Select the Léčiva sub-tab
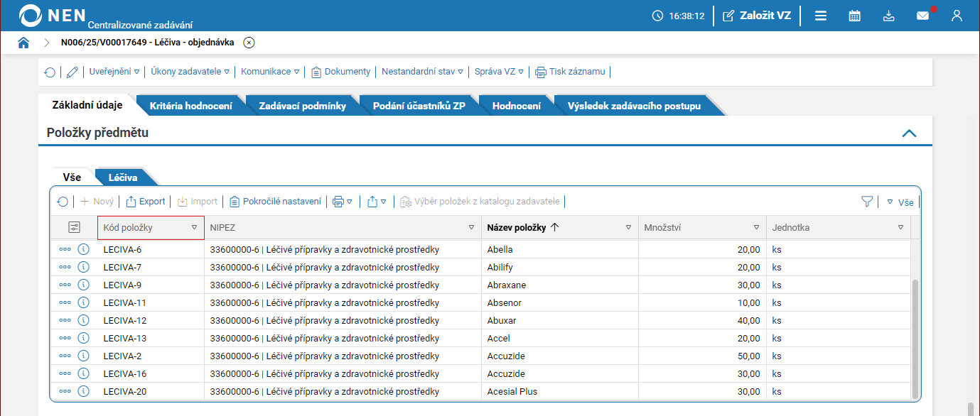The width and height of the screenshot is (980, 416). 122,177
